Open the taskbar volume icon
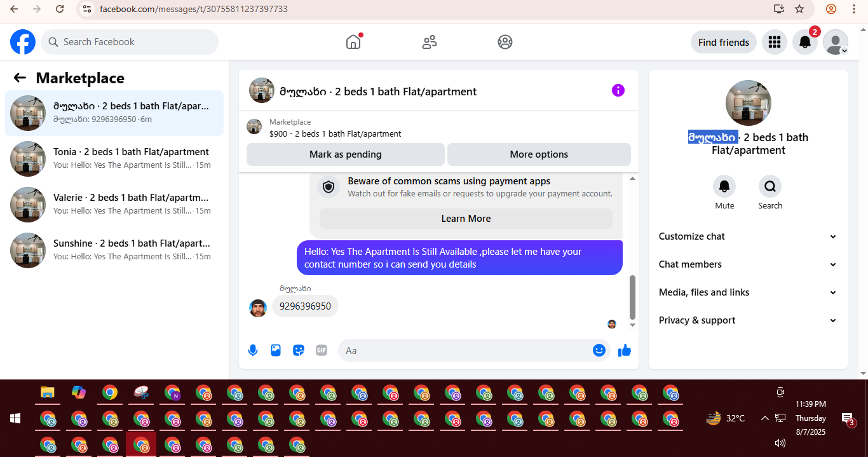The height and width of the screenshot is (457, 868). click(780, 442)
